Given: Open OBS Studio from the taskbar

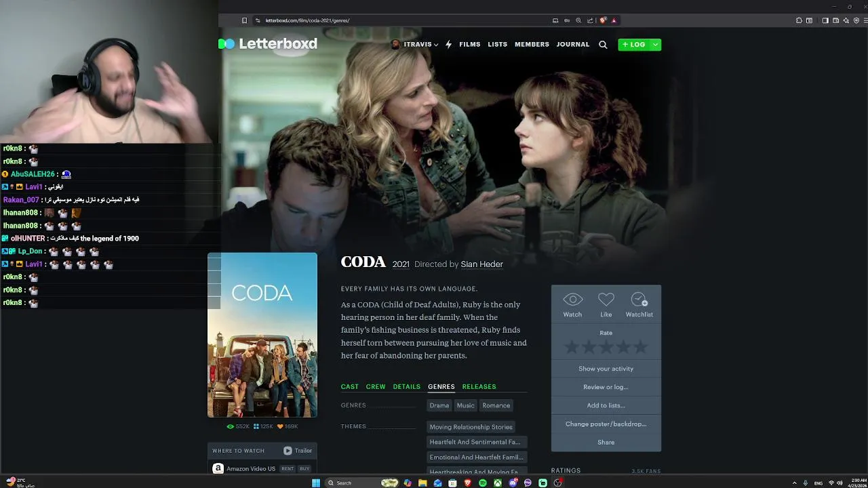Looking at the screenshot, I should coord(557,483).
